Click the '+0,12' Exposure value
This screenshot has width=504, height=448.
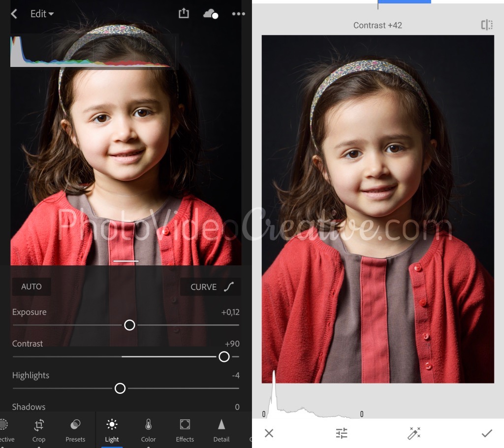(230, 312)
